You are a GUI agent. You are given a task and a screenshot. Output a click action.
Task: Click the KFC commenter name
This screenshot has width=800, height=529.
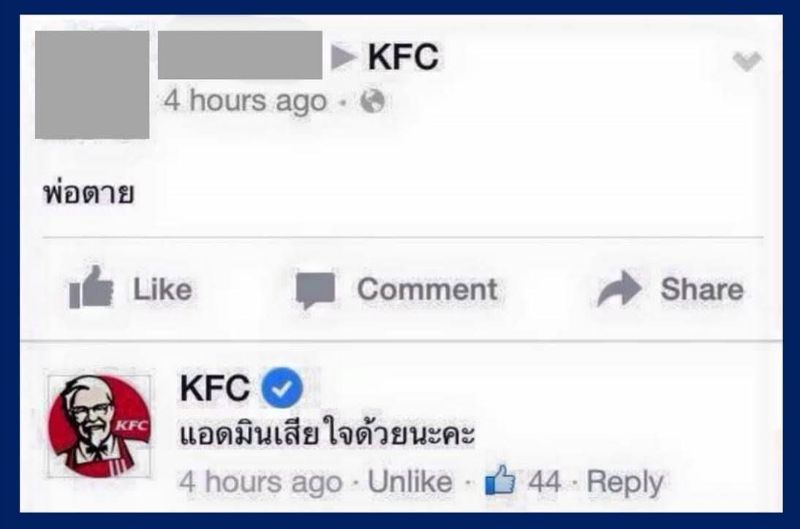click(x=215, y=388)
